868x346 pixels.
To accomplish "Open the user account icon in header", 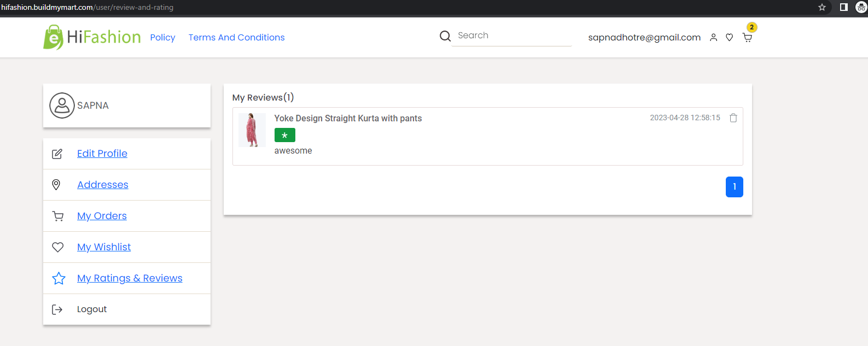I will coord(713,38).
